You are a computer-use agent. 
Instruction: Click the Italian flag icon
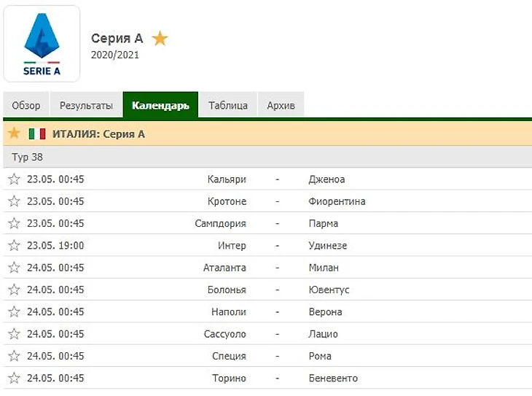coord(37,133)
